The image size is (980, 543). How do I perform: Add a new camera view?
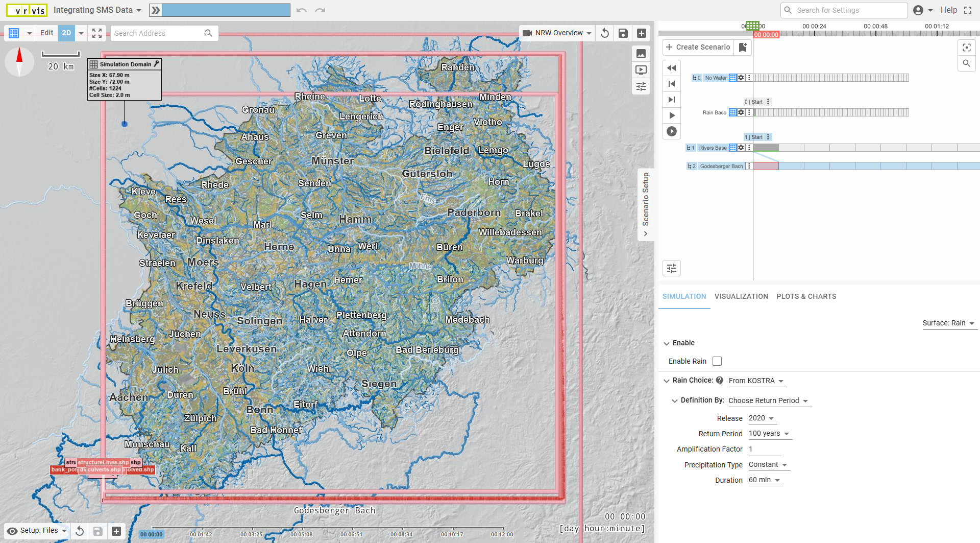click(642, 33)
